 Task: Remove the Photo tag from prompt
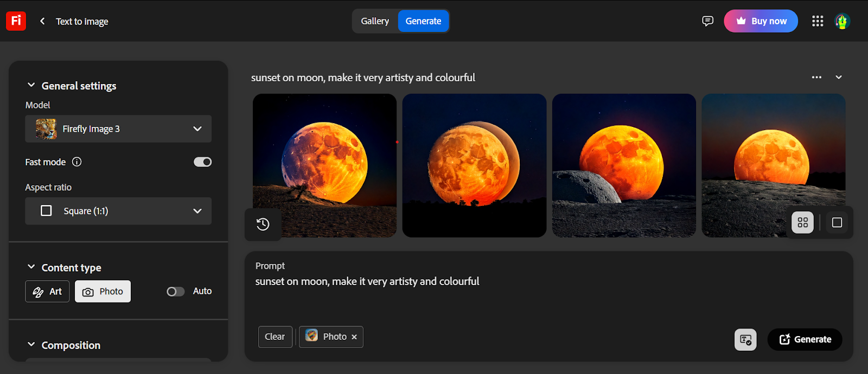[354, 337]
